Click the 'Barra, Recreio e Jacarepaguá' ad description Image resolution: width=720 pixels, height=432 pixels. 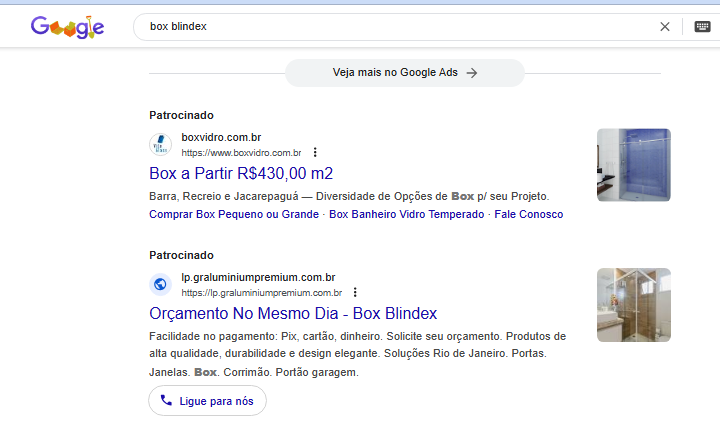pos(349,196)
